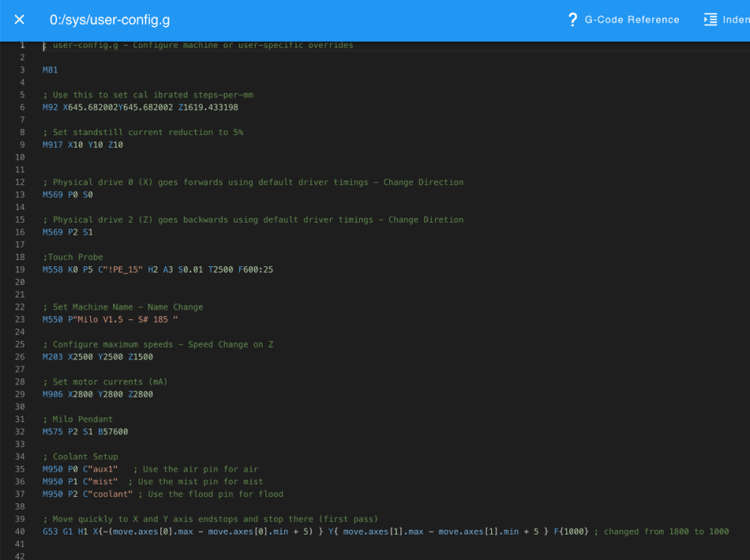Click the 'Set Machine Name' comment
Viewport: 750px width, 560px height.
tap(123, 307)
